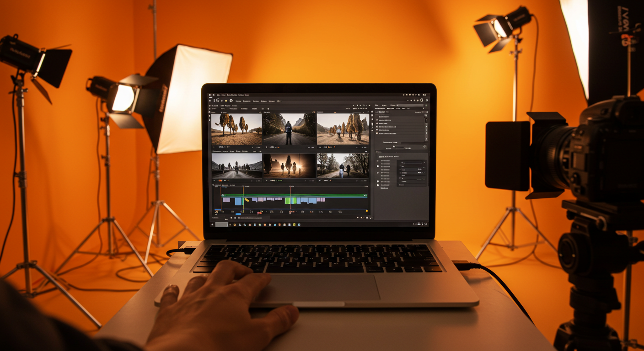Click the taskbar search box

221,224
